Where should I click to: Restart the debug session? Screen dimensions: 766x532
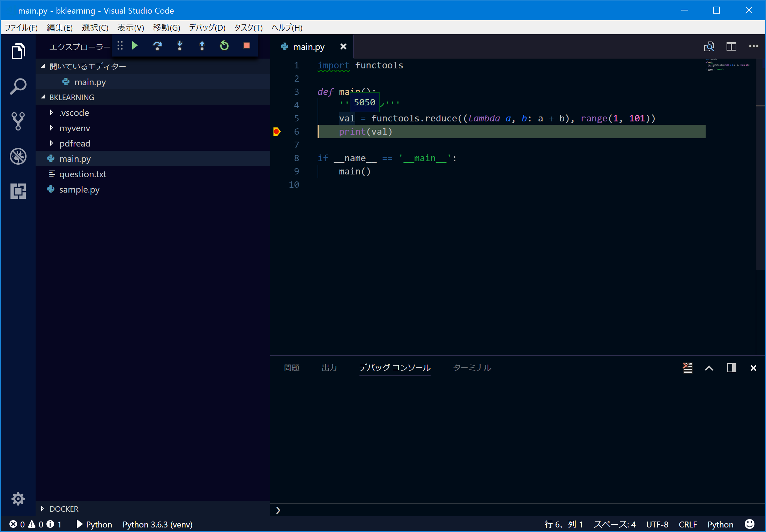pos(224,46)
